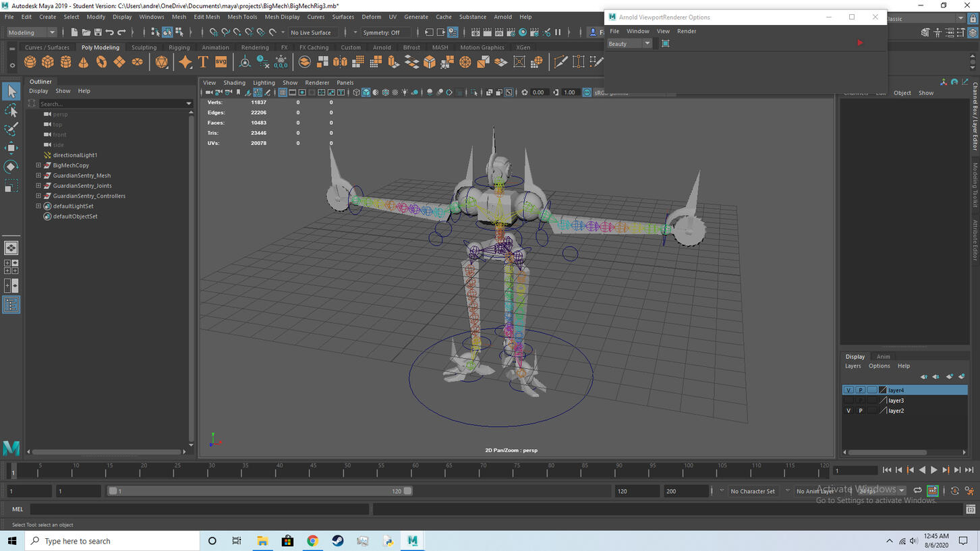Open the Modeling menu set dropdown
Screen dimensions: 980x551
(32, 32)
